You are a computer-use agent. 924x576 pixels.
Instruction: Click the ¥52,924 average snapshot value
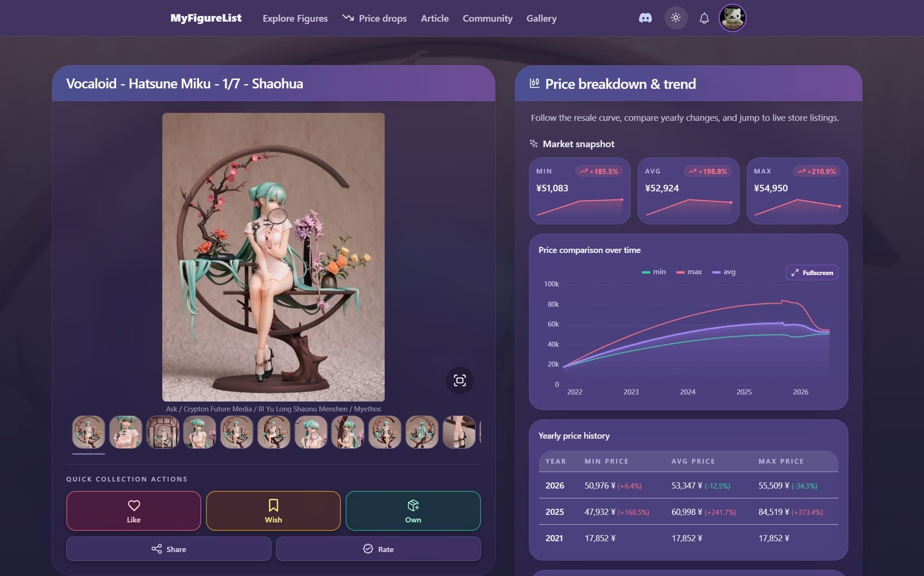pos(662,188)
